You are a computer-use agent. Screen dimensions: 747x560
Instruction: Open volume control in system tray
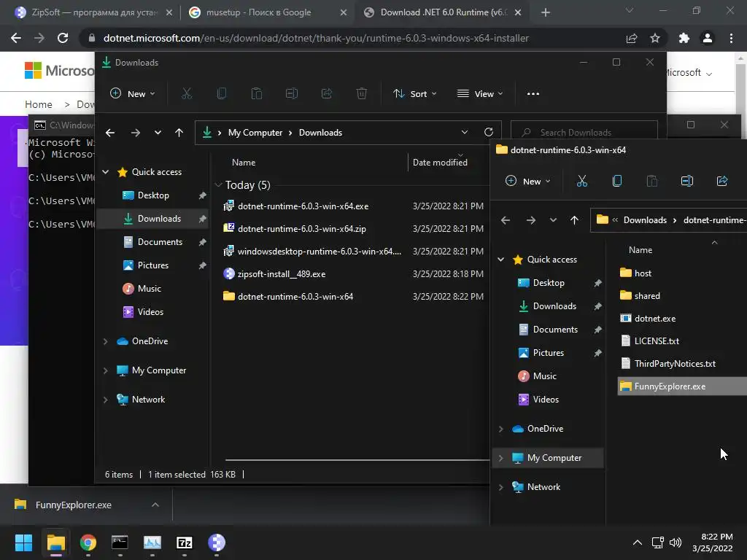point(676,542)
